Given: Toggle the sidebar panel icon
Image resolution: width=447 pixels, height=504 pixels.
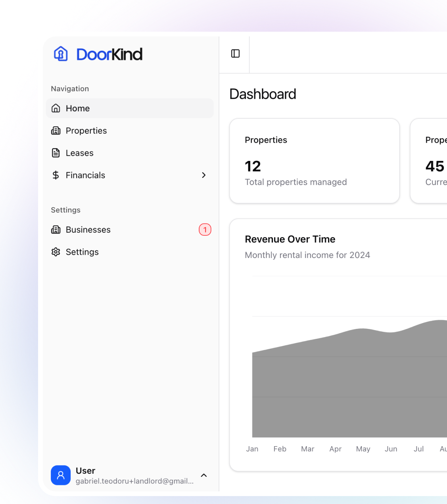Looking at the screenshot, I should tap(235, 53).
